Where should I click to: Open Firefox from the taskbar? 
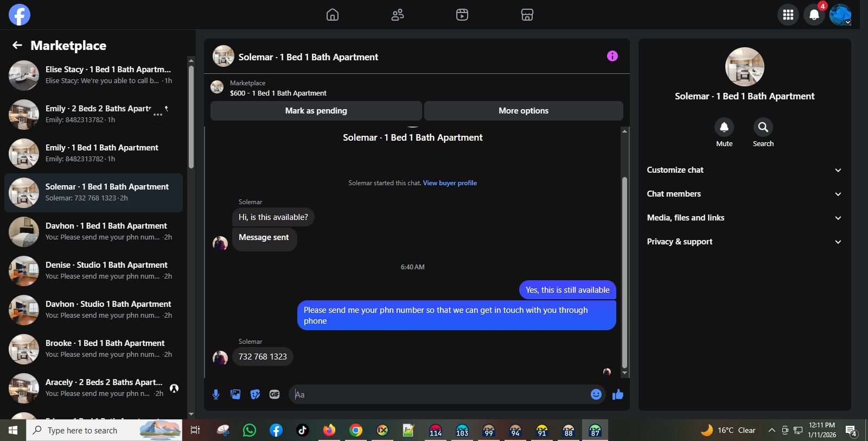click(x=329, y=430)
